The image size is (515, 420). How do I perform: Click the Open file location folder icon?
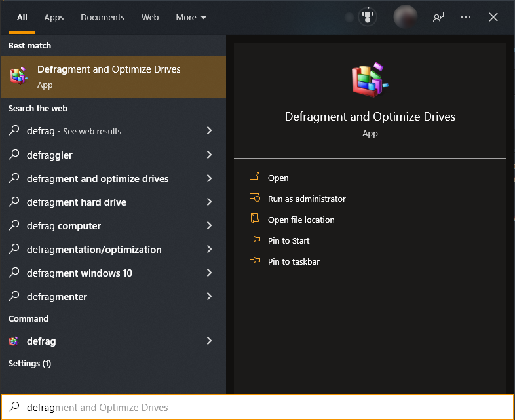pyautogui.click(x=255, y=220)
